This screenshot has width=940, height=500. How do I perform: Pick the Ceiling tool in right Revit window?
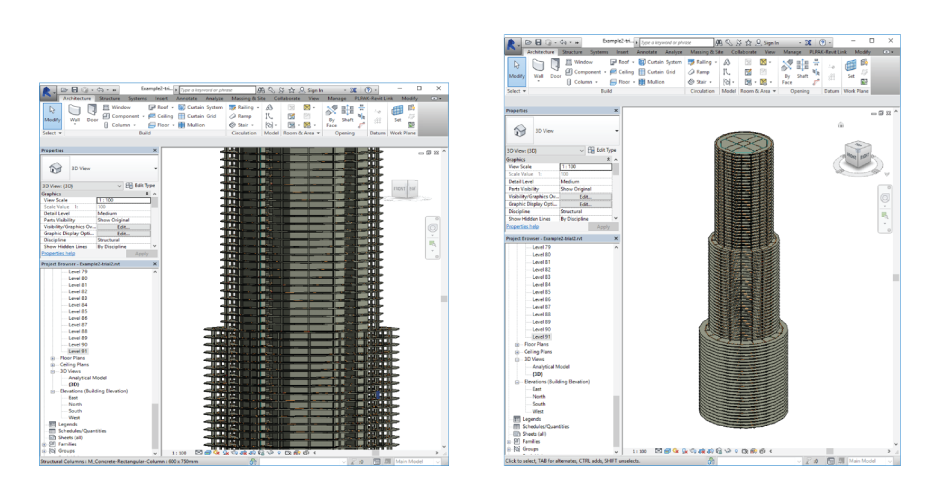(x=622, y=72)
